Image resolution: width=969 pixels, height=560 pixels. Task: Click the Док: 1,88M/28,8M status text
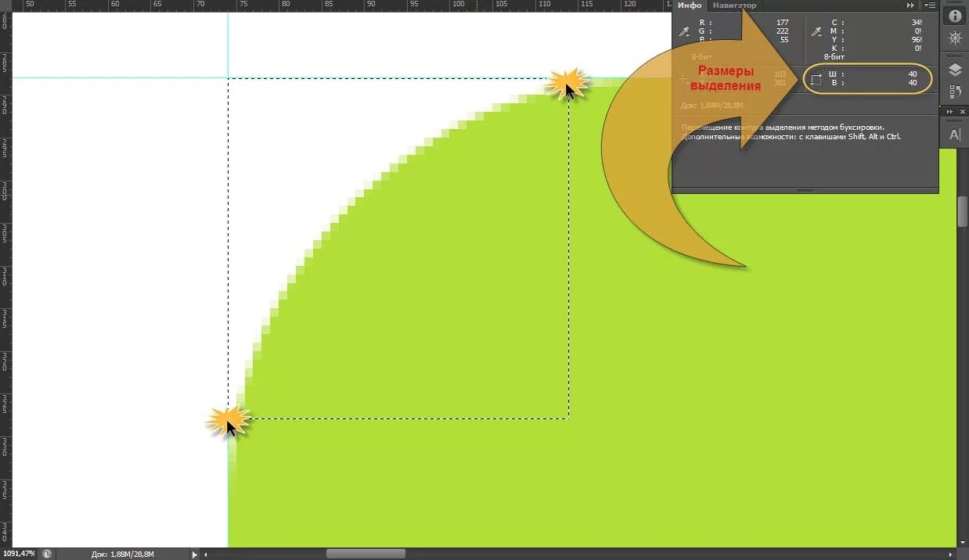tap(122, 554)
